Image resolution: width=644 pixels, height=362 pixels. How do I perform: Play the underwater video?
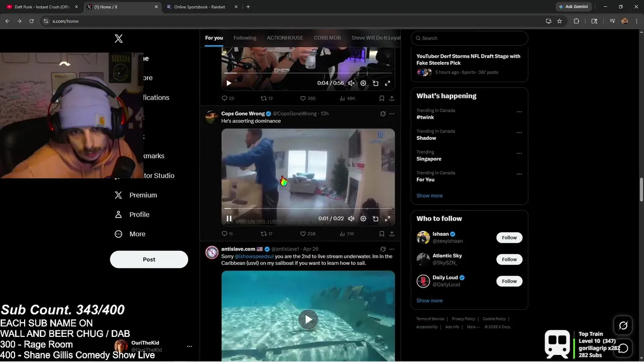[x=308, y=319]
